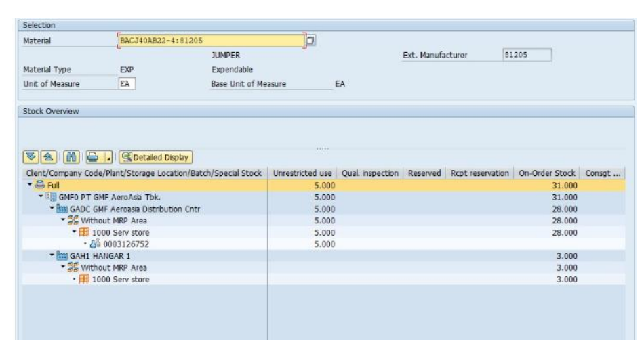Collapse the GADC Distribution Cntr plant node
Image resolution: width=644 pixels, height=346 pixels.
pos(52,209)
